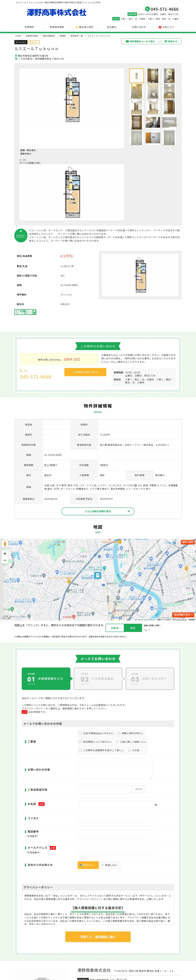Open 最近見た物件 navigation item
Image resolution: width=196 pixels, height=980 pixels.
click(84, 27)
